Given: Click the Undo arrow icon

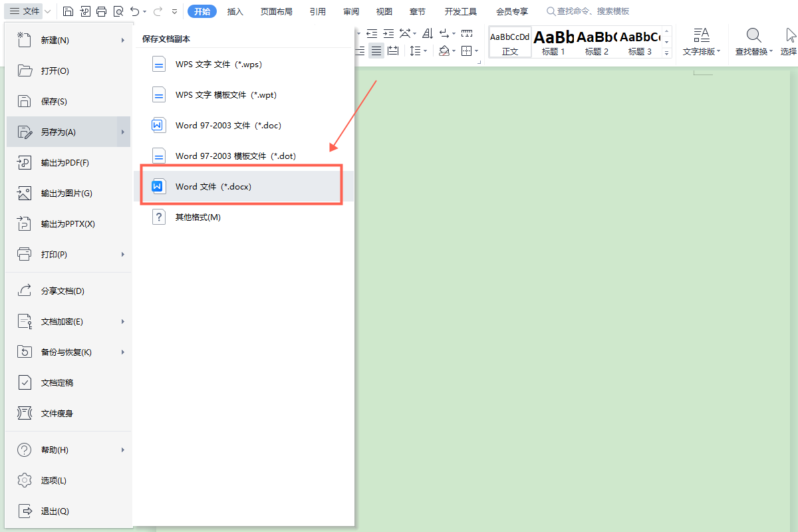Looking at the screenshot, I should [135, 11].
